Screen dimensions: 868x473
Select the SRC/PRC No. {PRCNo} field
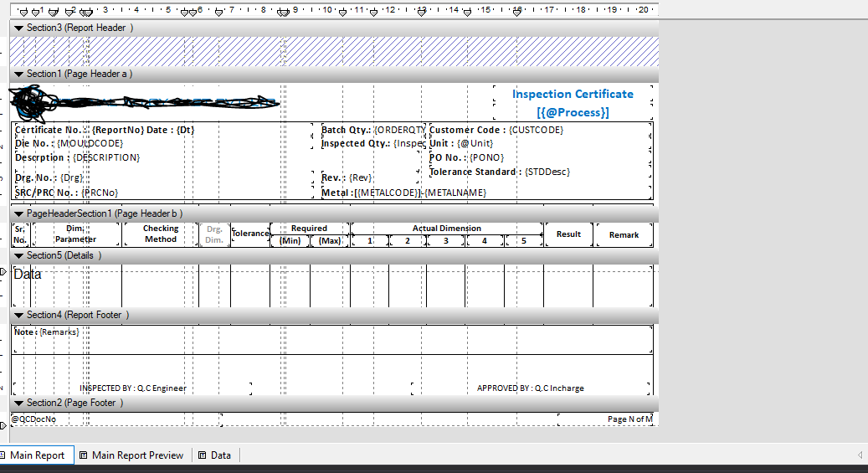click(66, 193)
